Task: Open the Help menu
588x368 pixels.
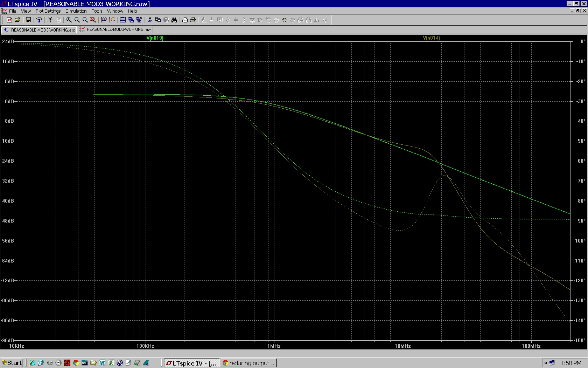Action: 132,11
